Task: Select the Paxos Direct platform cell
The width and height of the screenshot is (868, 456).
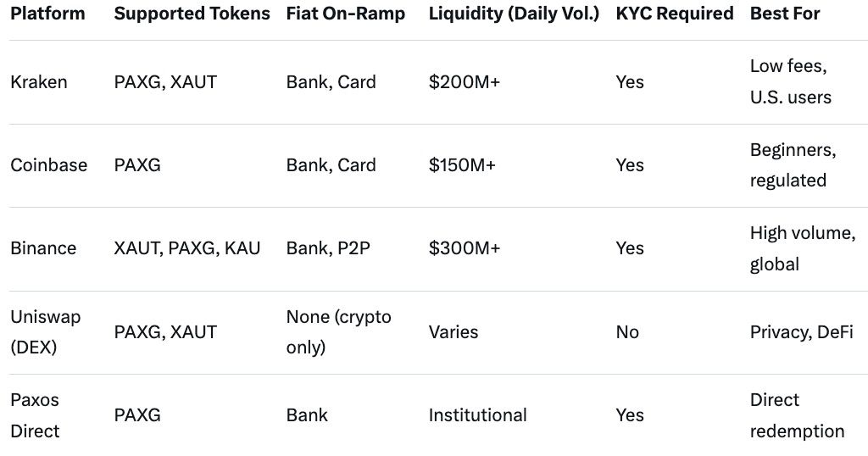Action: [x=36, y=415]
